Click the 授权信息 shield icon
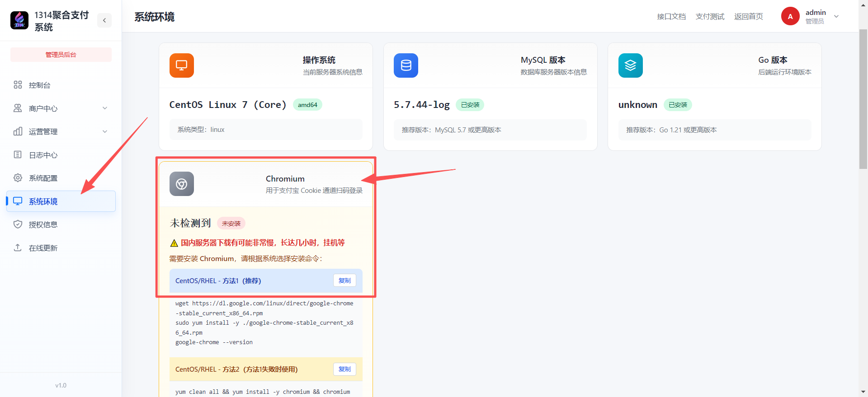Screen dimensions: 868x397 click(x=18, y=224)
